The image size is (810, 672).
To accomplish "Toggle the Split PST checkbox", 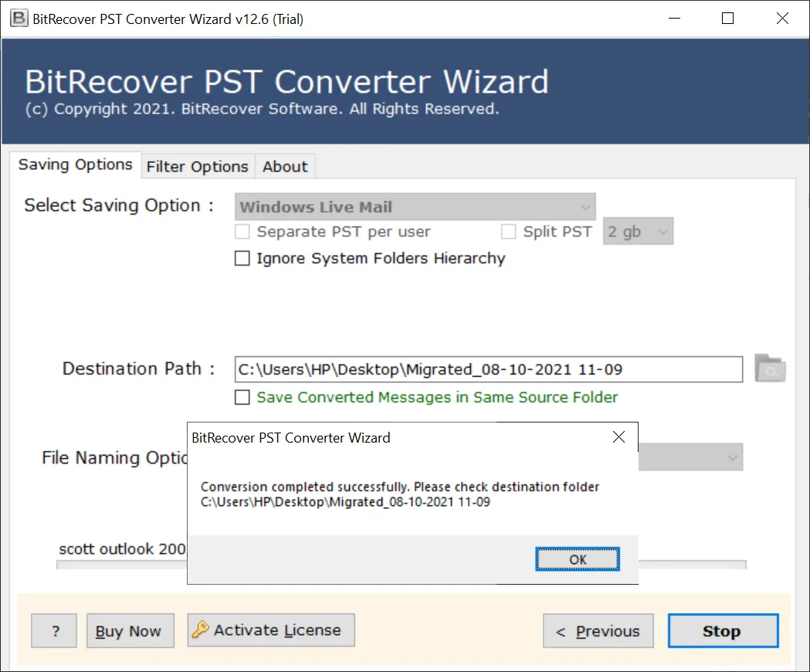I will [509, 232].
